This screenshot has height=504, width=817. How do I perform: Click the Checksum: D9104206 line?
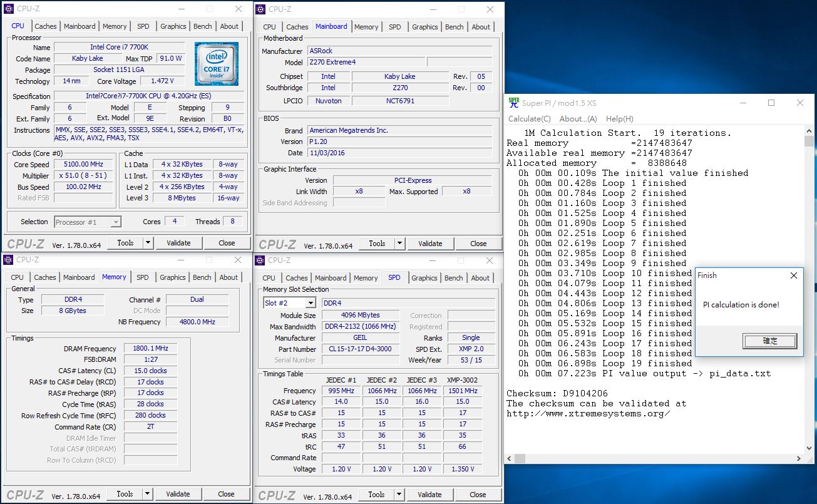pyautogui.click(x=557, y=394)
